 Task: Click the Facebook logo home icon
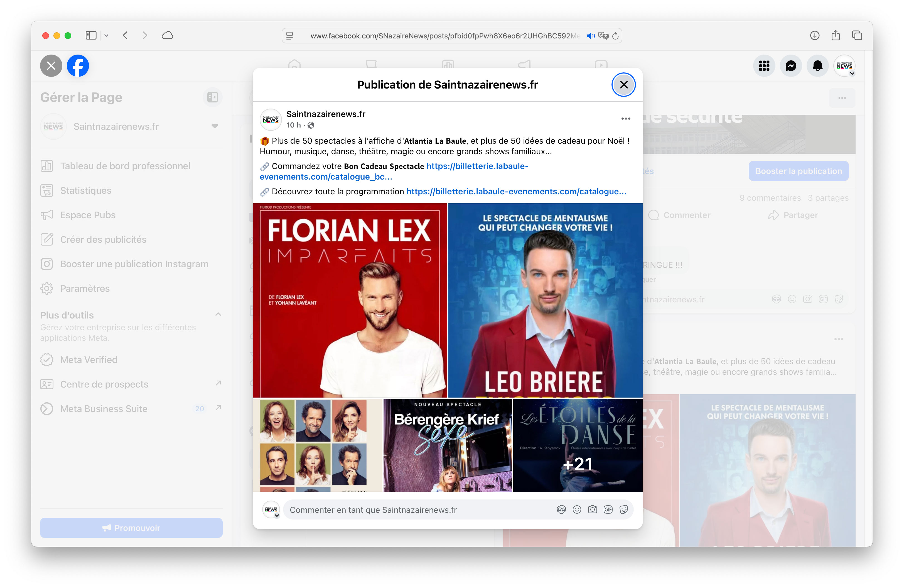pos(78,66)
